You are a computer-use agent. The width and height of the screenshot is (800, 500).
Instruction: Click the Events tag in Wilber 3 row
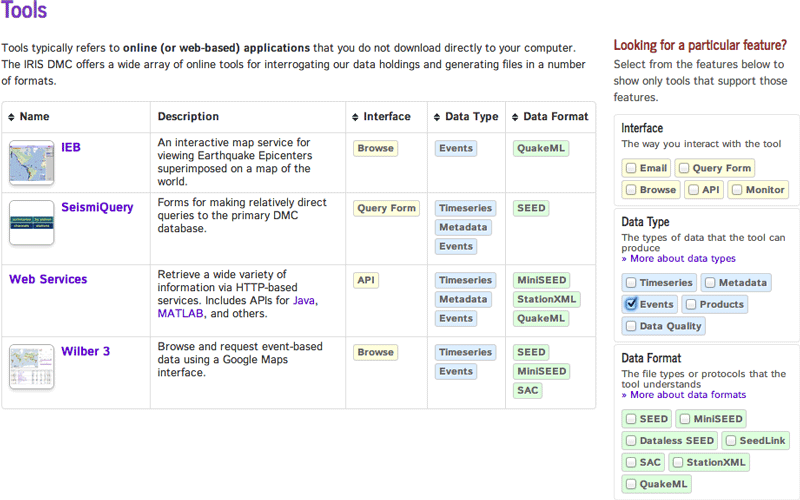456,371
